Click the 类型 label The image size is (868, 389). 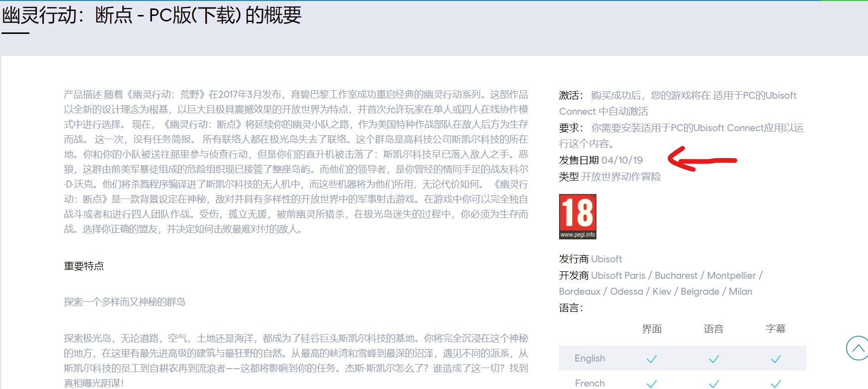click(x=569, y=177)
